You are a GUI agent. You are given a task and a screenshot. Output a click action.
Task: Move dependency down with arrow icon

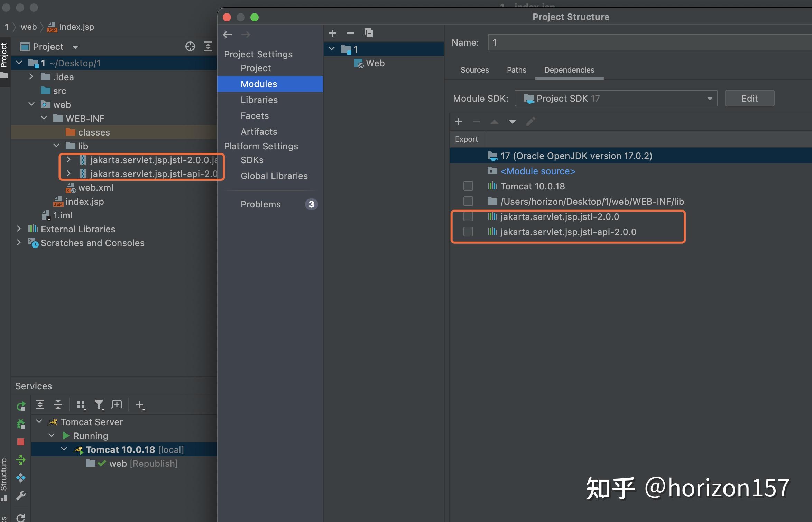coord(512,122)
